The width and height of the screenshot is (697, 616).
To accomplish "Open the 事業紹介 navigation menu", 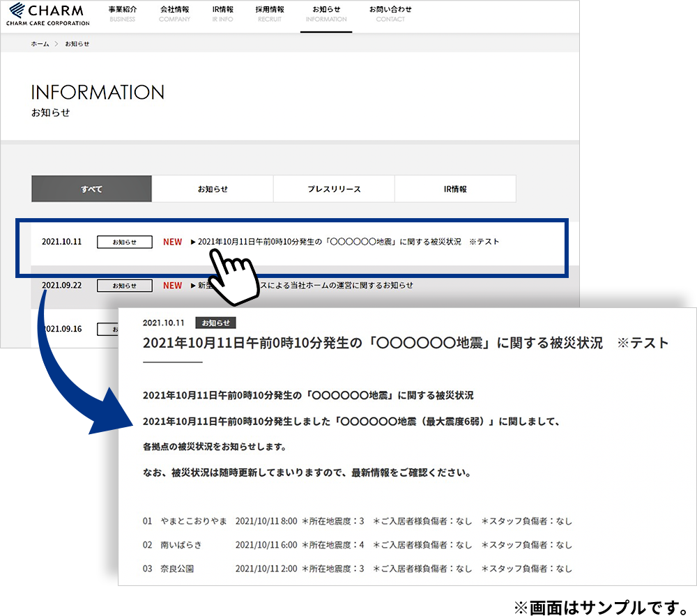I will pyautogui.click(x=123, y=13).
